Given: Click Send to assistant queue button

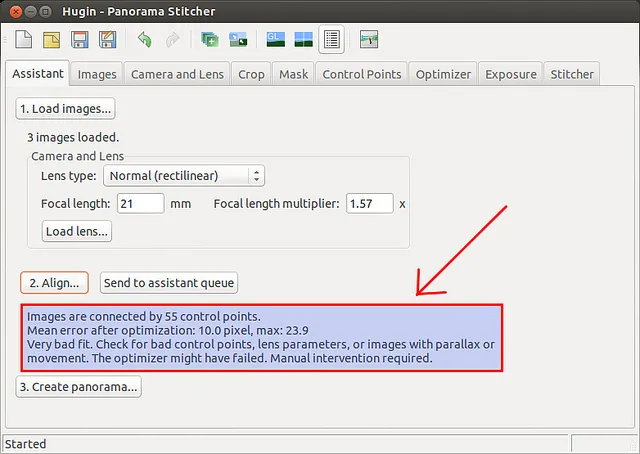Looking at the screenshot, I should pyautogui.click(x=169, y=283).
